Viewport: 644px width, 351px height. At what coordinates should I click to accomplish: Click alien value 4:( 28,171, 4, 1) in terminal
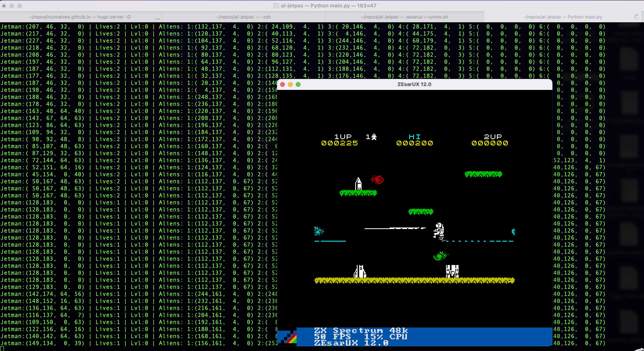[x=431, y=26]
